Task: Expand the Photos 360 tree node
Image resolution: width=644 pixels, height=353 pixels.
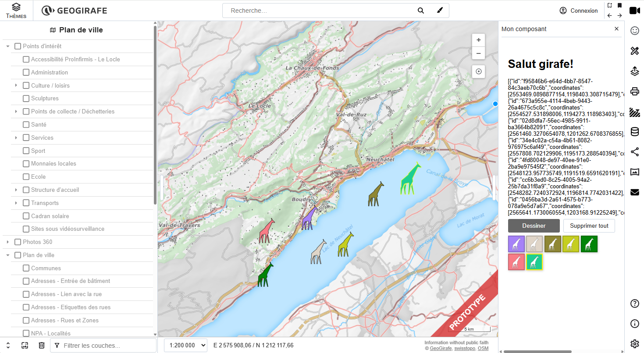Action: point(8,242)
